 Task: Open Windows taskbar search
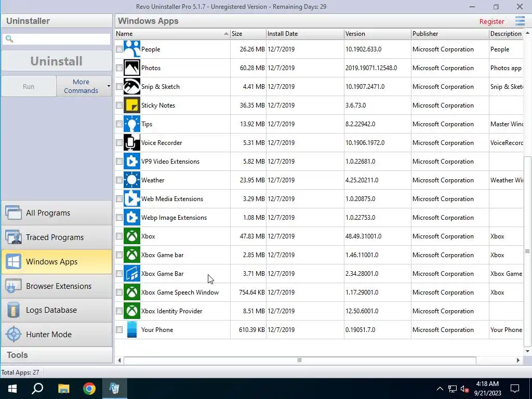pyautogui.click(x=37, y=389)
